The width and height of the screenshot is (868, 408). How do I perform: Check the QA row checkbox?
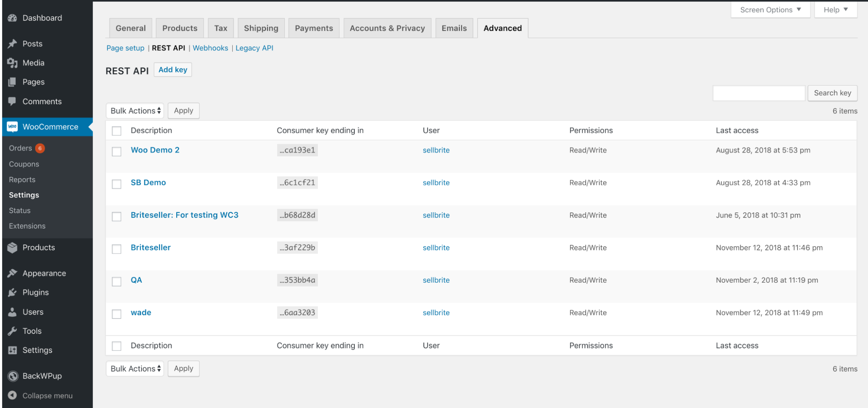pyautogui.click(x=116, y=282)
